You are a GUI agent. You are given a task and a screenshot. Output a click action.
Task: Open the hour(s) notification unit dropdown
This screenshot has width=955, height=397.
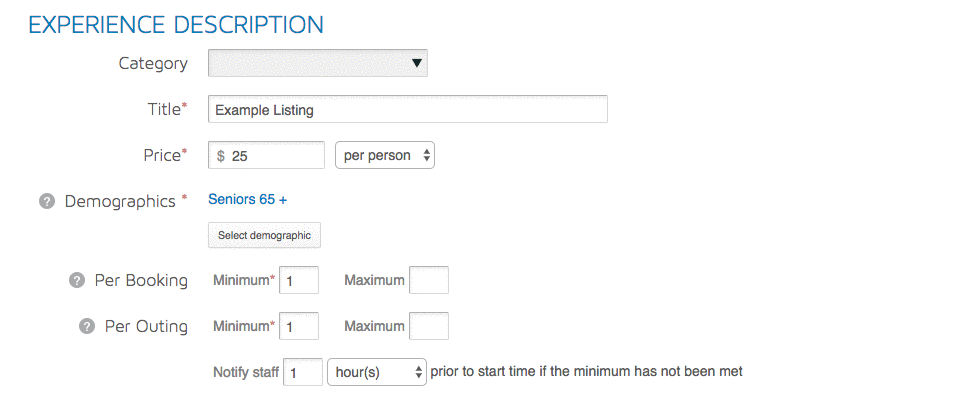[x=376, y=372]
